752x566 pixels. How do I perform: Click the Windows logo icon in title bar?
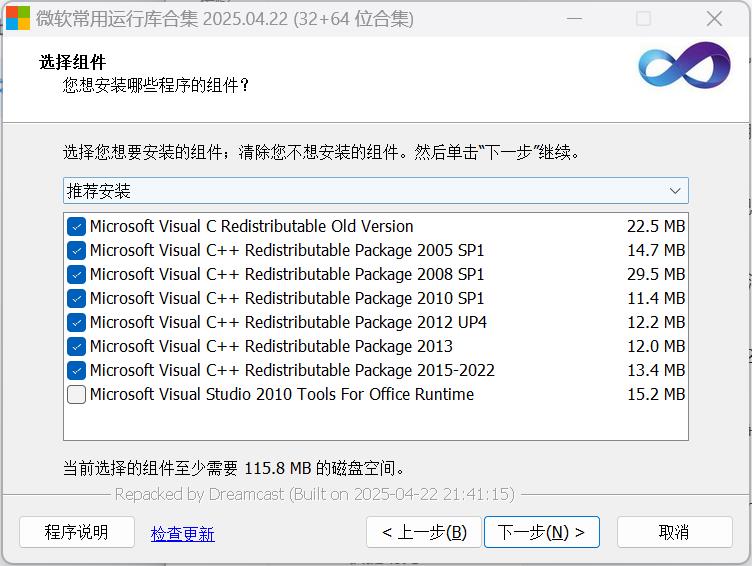(18, 19)
